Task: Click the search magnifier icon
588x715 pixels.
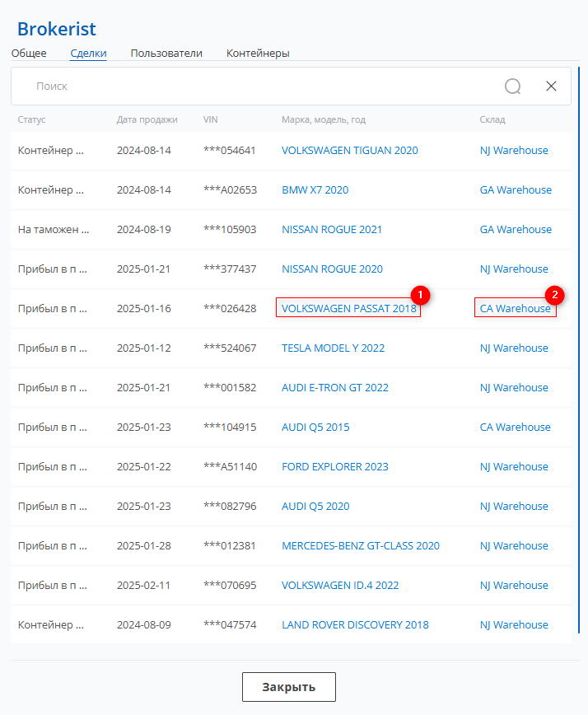Action: [x=512, y=86]
